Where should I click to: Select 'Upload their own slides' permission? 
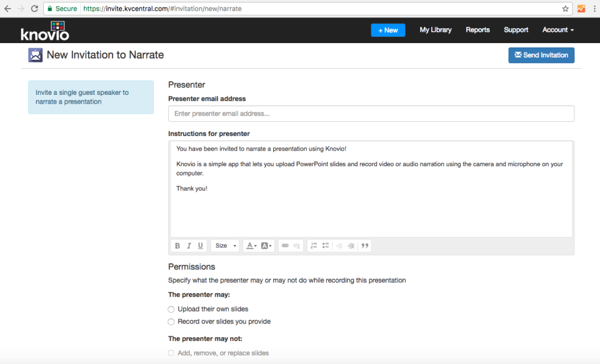tap(171, 309)
